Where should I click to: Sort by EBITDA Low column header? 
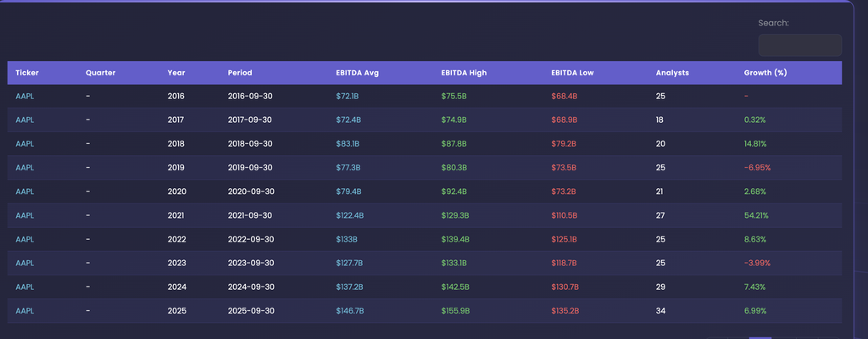(572, 73)
